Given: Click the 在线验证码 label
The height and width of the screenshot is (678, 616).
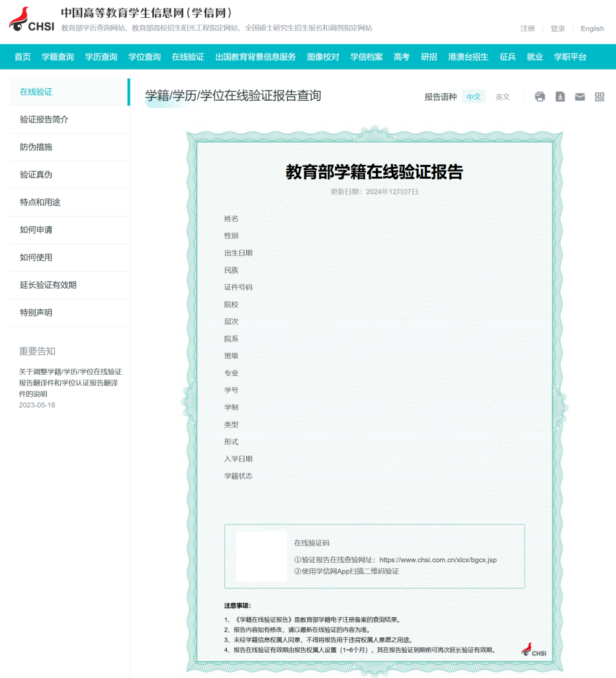Looking at the screenshot, I should tap(312, 543).
